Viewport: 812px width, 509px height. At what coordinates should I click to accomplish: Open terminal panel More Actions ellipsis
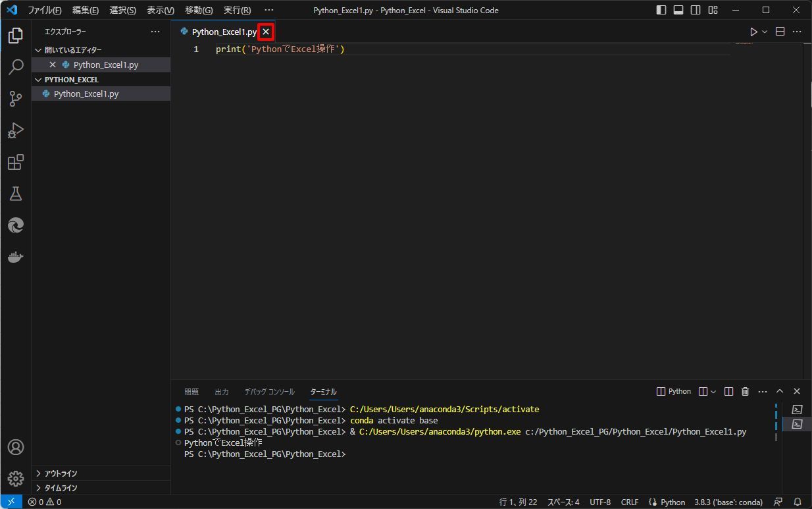pyautogui.click(x=763, y=391)
